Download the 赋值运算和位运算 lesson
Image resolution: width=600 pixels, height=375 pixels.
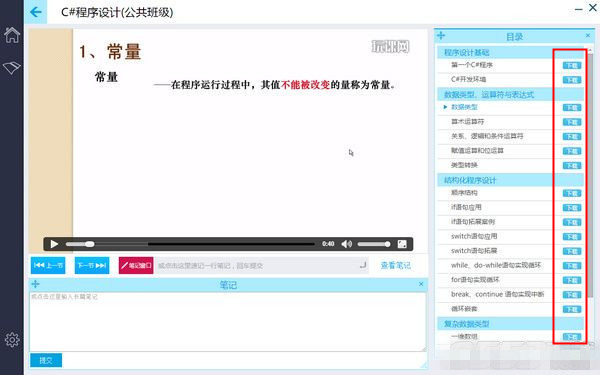(x=572, y=151)
